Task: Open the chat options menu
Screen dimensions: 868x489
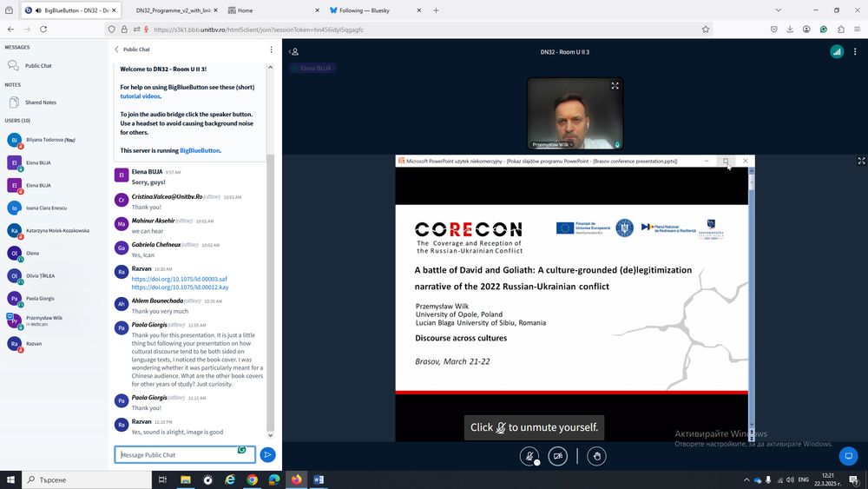Action: pos(271,50)
